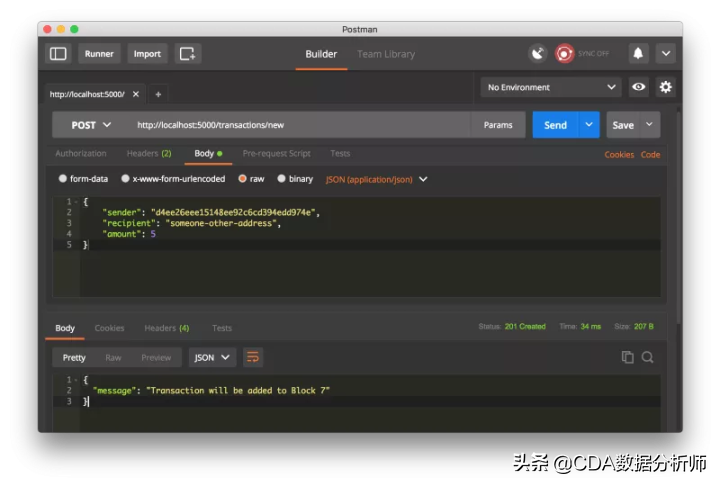Collapse the response line 1 fold
The height and width of the screenshot is (486, 720).
(76, 380)
